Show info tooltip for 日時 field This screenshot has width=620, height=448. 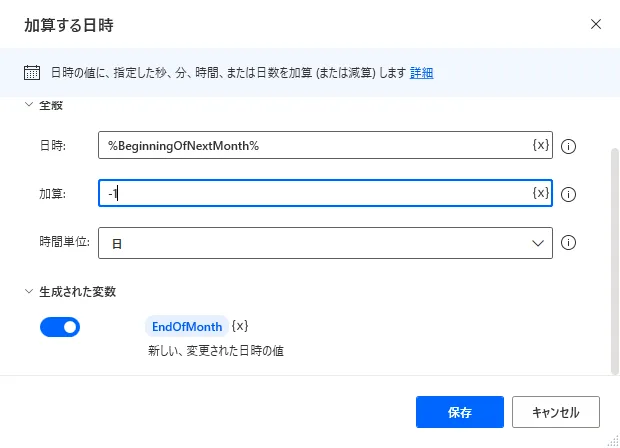tap(569, 146)
